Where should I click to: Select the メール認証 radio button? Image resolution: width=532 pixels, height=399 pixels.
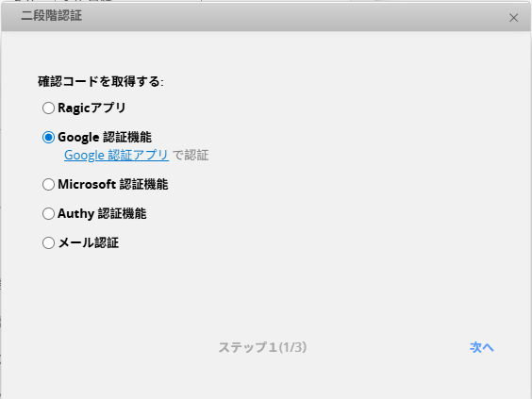tap(48, 243)
